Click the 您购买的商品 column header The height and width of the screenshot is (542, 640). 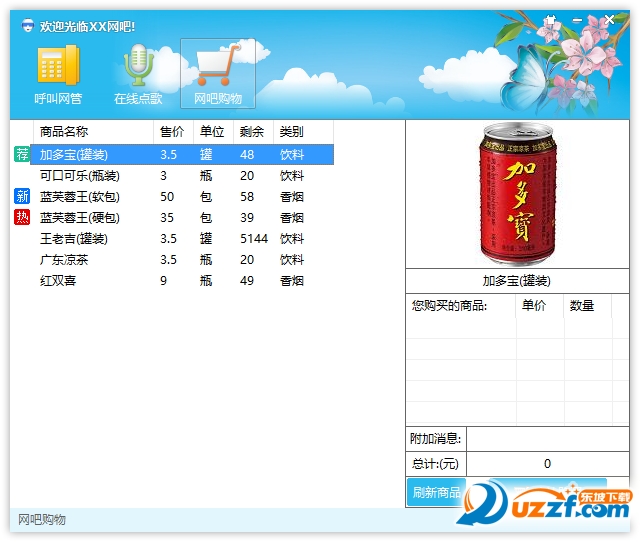click(x=461, y=306)
